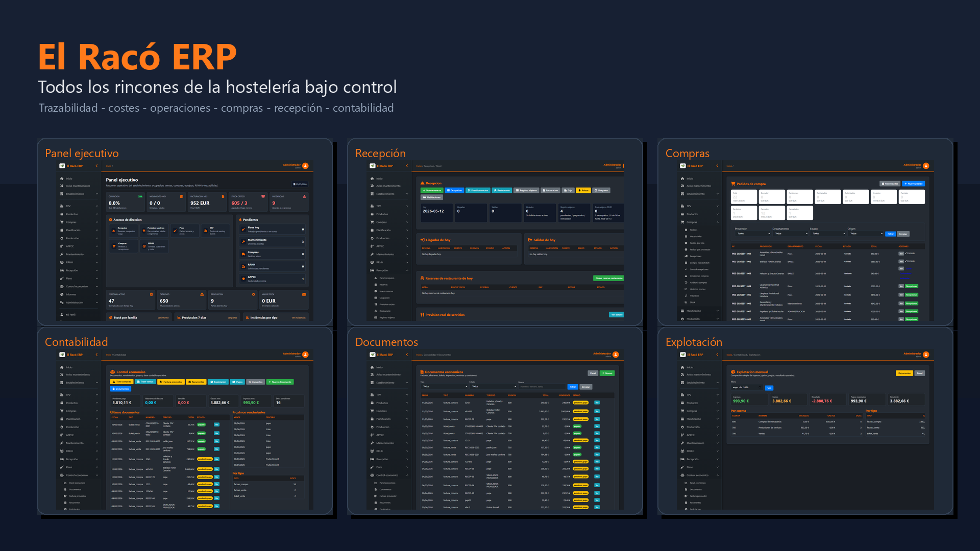
Task: Click the Habitaciones button in Recepción
Action: [x=432, y=197]
